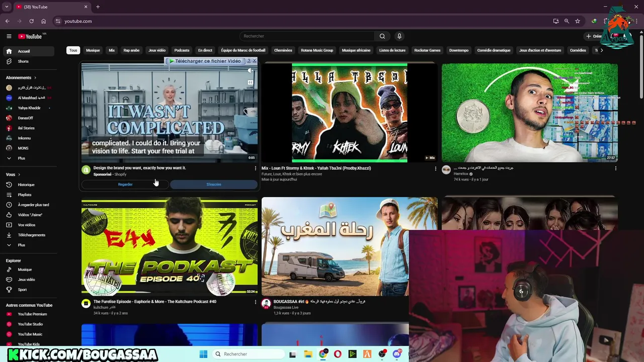Open the Al Mashhad subscription channel
The height and width of the screenshot is (362, 644).
point(28,98)
